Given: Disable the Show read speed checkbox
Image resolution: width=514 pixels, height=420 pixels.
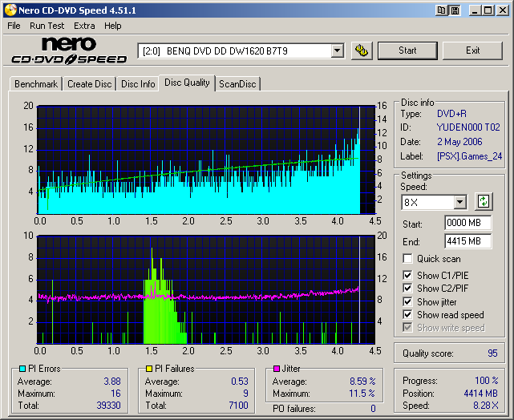Looking at the screenshot, I should pyautogui.click(x=408, y=315).
